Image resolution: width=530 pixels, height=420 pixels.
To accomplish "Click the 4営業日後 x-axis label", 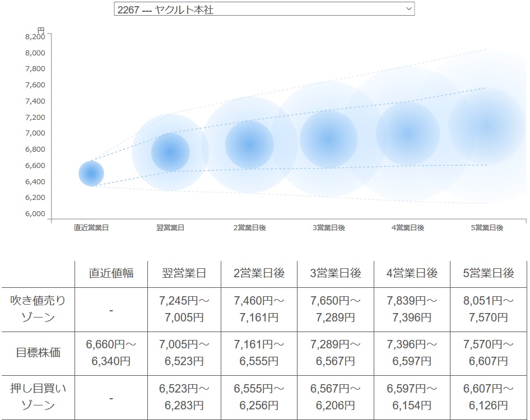I will [408, 228].
